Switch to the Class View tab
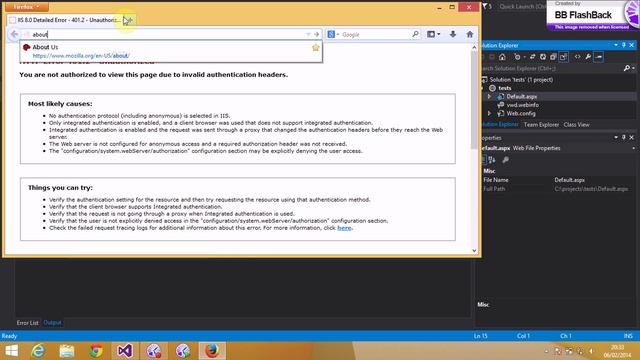 pyautogui.click(x=576, y=124)
